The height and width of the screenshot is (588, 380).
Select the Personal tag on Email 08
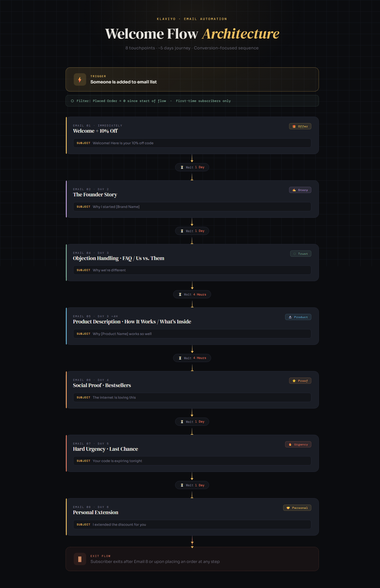(x=297, y=508)
